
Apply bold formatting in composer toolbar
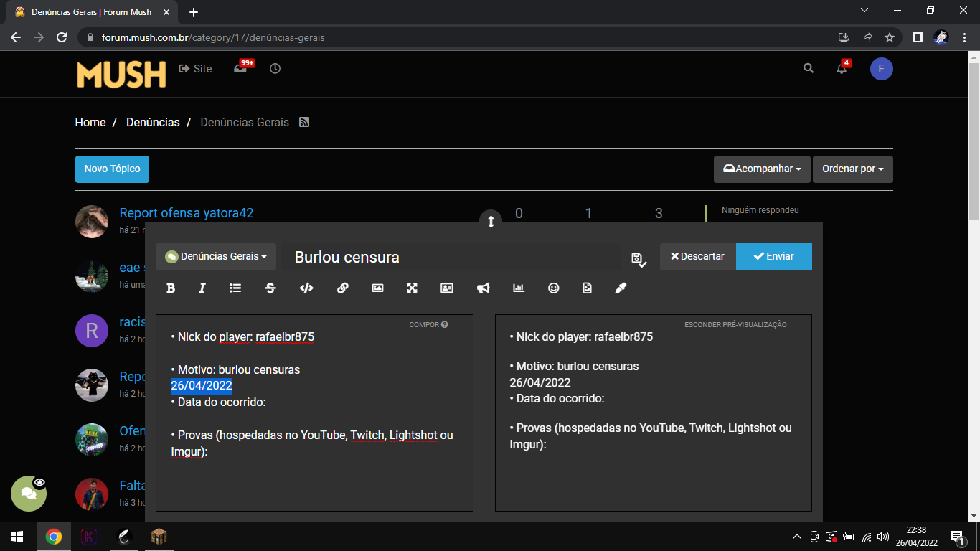171,288
